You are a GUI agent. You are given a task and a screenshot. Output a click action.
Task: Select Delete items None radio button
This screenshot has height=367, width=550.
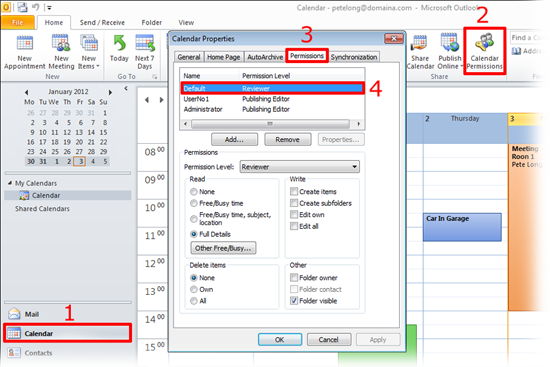(x=194, y=278)
